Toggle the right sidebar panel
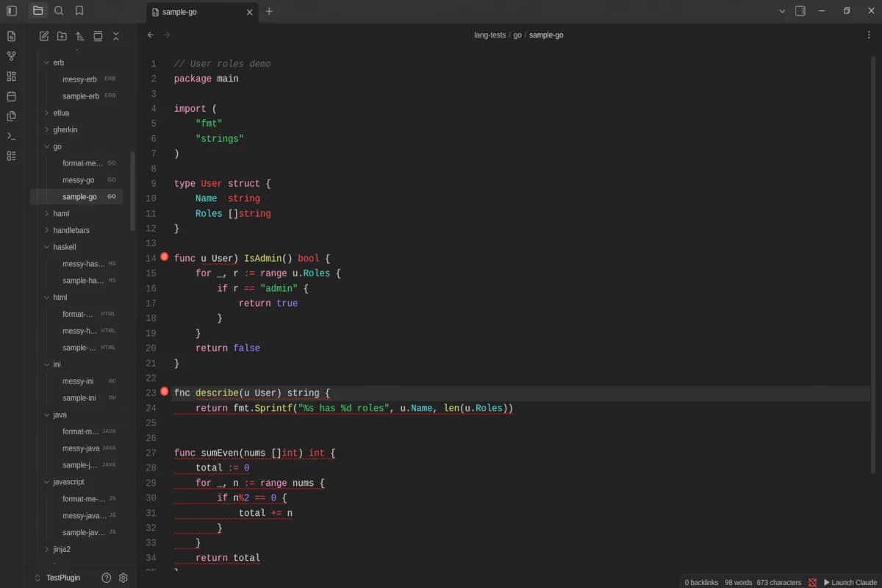The width and height of the screenshot is (882, 588). tap(800, 11)
